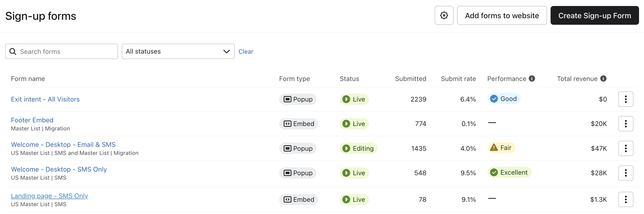
Task: Click the Total revenue info icon
Action: point(603,79)
